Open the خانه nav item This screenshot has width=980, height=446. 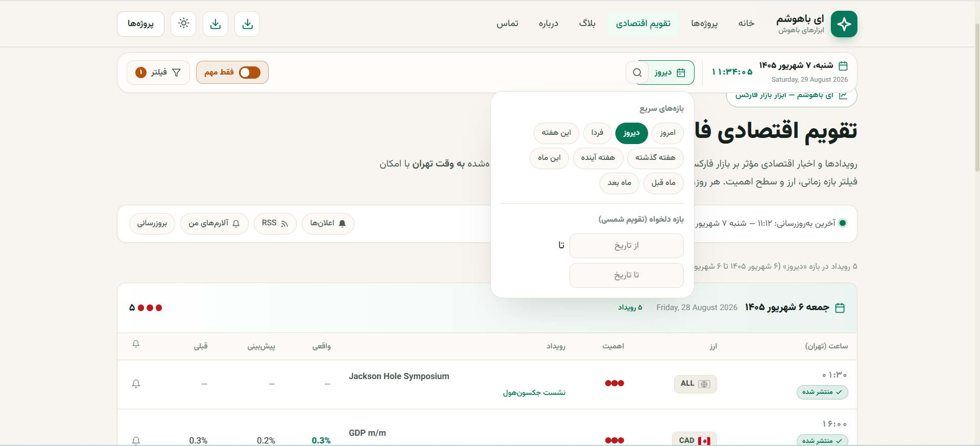(x=746, y=24)
